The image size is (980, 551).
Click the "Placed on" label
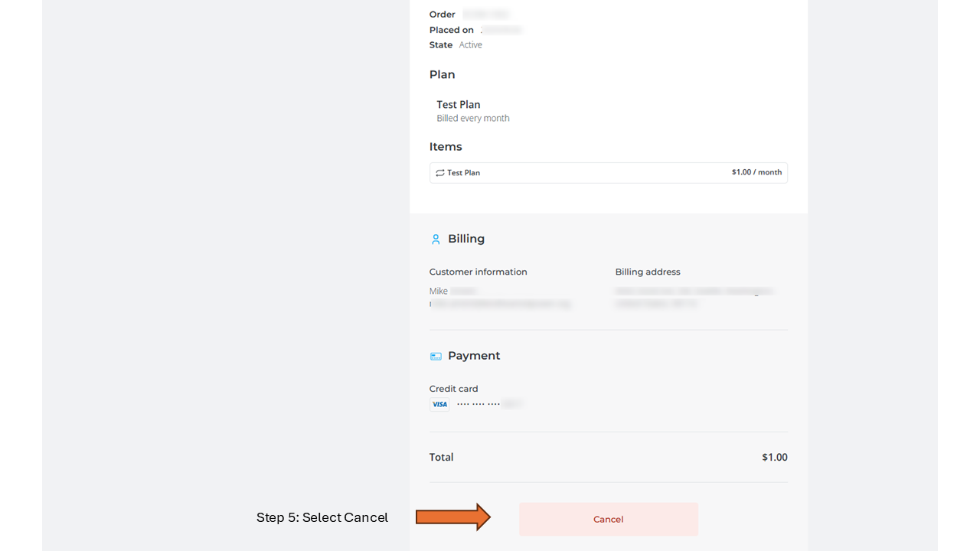click(x=452, y=30)
